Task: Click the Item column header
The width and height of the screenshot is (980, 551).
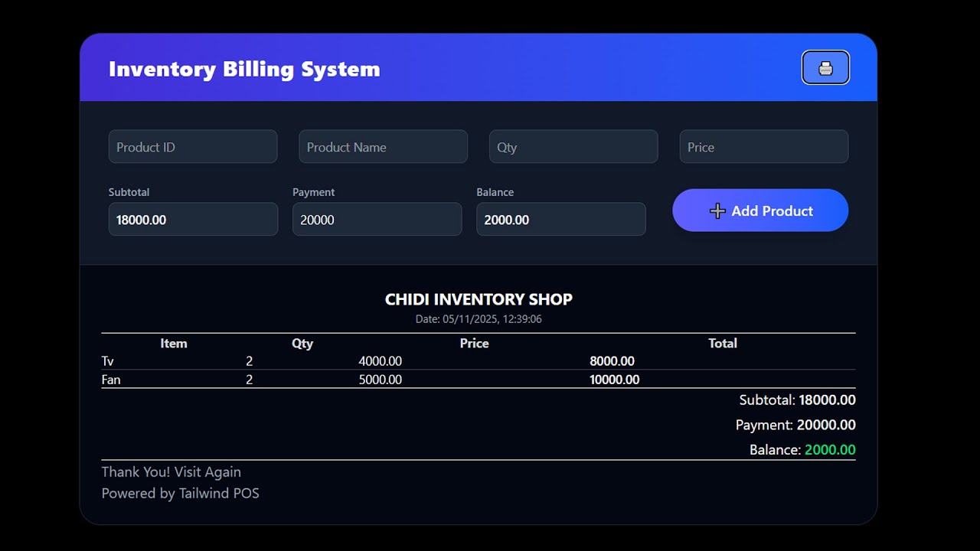Action: click(174, 344)
